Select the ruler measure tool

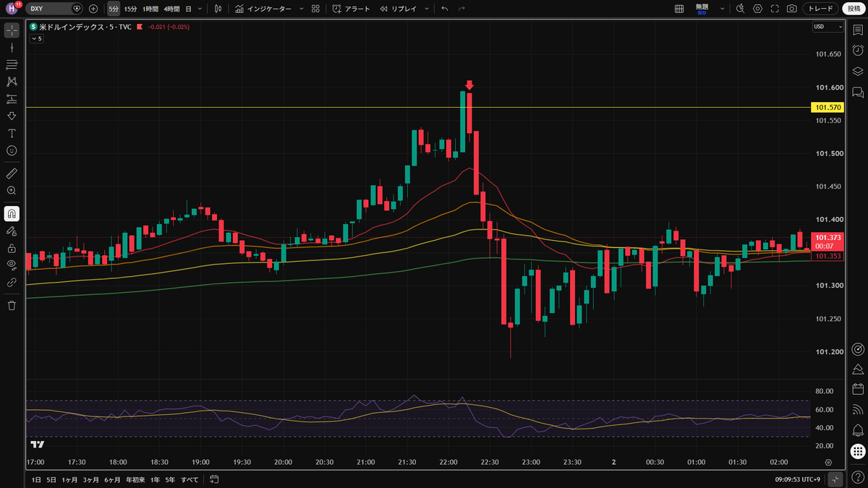click(12, 174)
